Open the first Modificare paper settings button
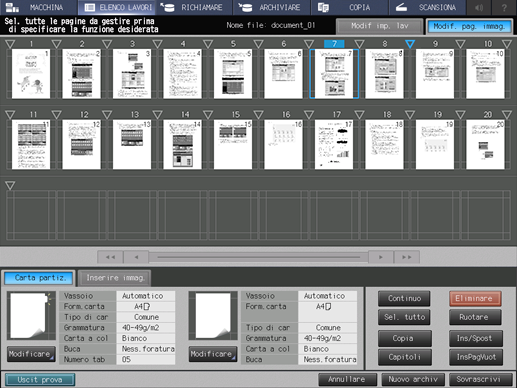This screenshot has height=388, width=517. click(x=31, y=354)
